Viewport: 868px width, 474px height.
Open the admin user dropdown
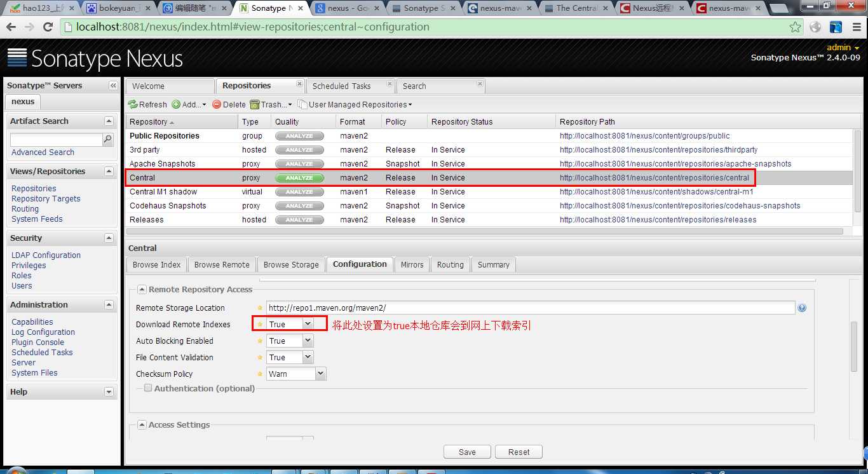pyautogui.click(x=843, y=48)
